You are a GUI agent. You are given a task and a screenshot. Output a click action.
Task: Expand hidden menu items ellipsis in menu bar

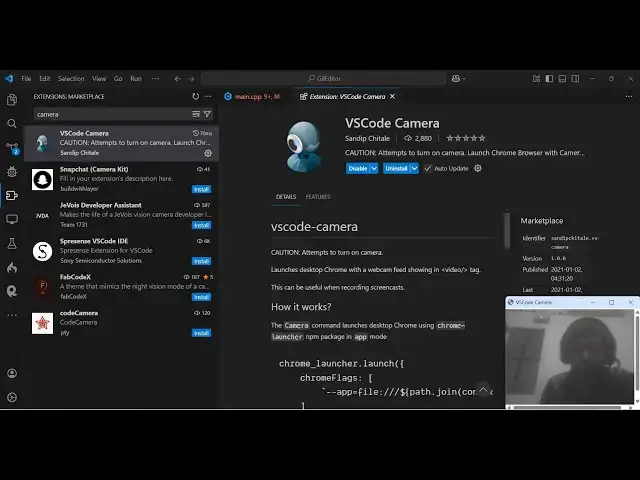point(155,78)
